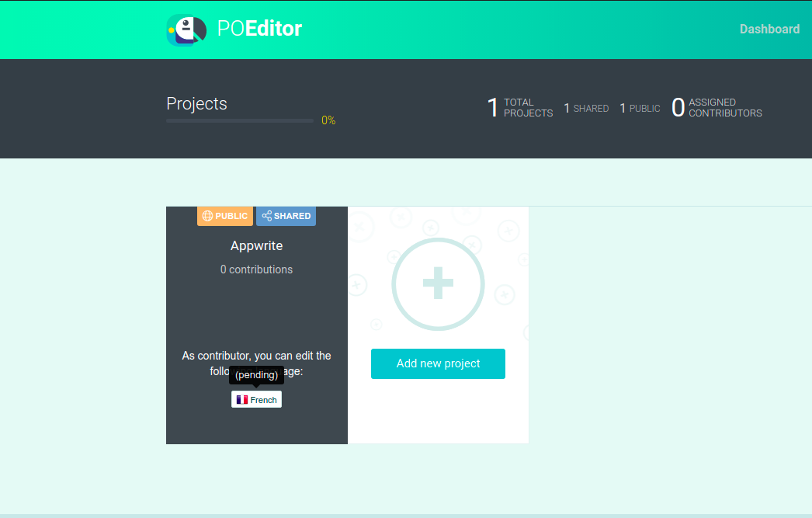812x518 pixels.
Task: Click the 1 Shared projects stat
Action: 586,108
